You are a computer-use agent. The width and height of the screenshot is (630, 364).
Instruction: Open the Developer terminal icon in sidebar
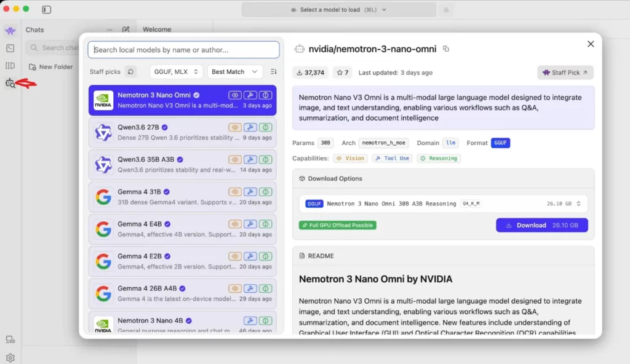pyautogui.click(x=10, y=48)
